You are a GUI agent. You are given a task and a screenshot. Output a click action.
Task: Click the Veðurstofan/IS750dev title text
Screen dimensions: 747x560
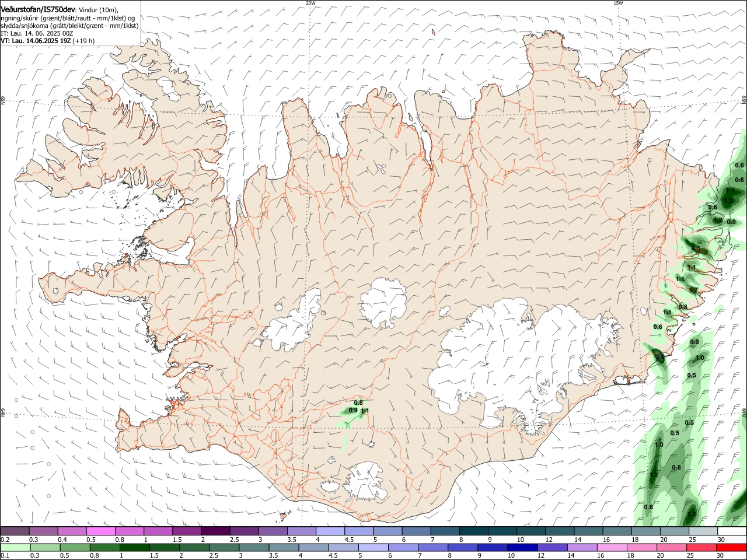click(37, 9)
